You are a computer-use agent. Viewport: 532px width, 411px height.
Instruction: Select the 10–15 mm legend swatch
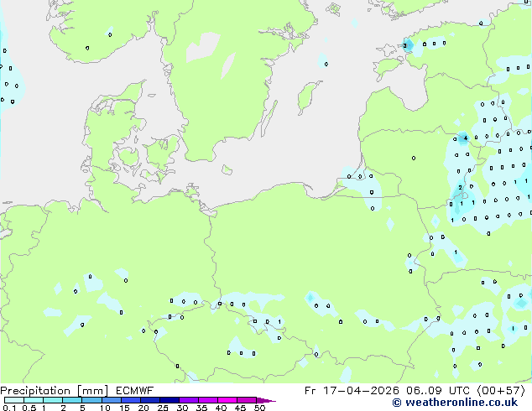(111, 400)
